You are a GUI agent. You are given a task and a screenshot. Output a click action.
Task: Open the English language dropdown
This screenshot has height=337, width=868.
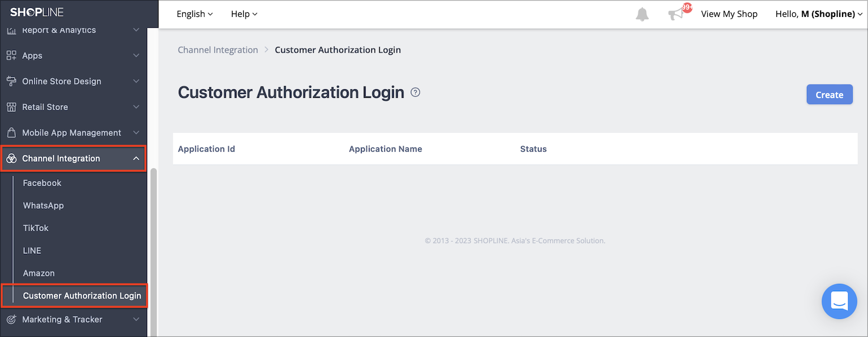194,14
